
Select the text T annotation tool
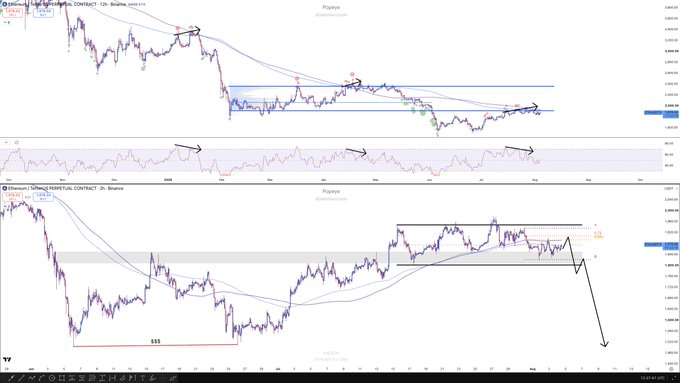coord(142,378)
